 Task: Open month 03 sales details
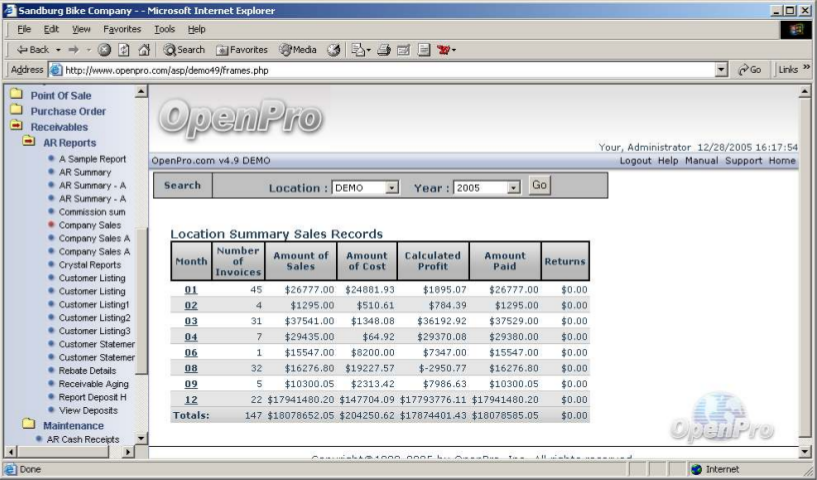point(191,321)
